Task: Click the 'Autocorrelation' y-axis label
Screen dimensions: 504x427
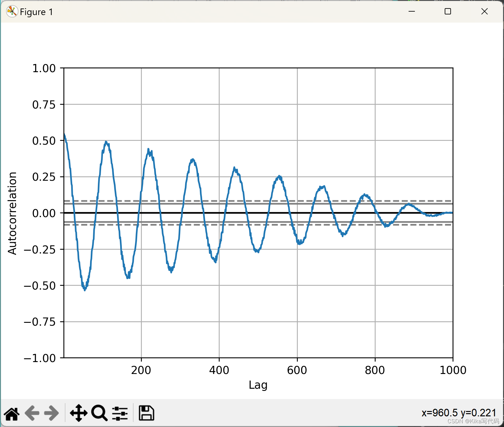Action: [x=12, y=213]
